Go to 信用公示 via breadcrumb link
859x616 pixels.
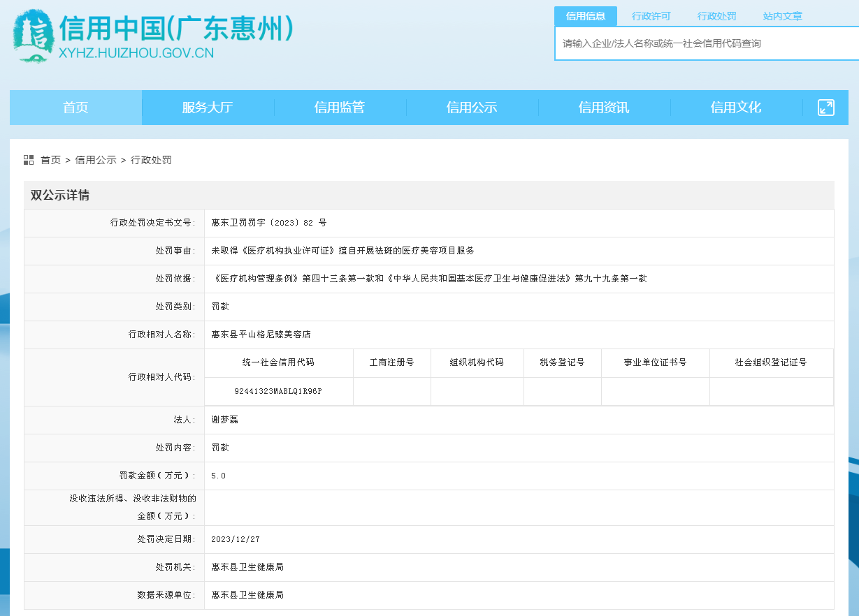click(96, 160)
